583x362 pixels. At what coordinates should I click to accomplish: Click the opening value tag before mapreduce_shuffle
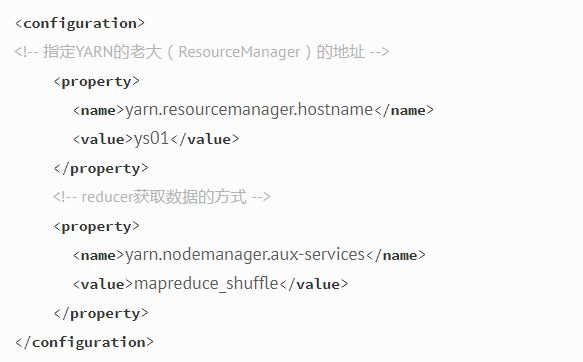[x=103, y=284]
